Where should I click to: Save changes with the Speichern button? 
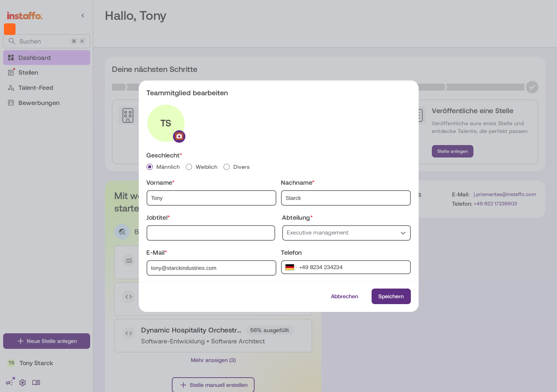click(391, 296)
